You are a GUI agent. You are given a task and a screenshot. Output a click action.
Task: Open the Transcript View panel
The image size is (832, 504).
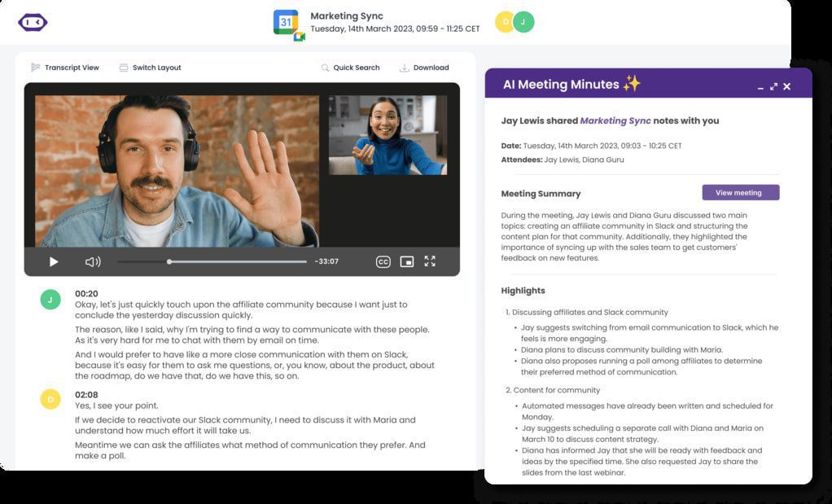pyautogui.click(x=67, y=68)
